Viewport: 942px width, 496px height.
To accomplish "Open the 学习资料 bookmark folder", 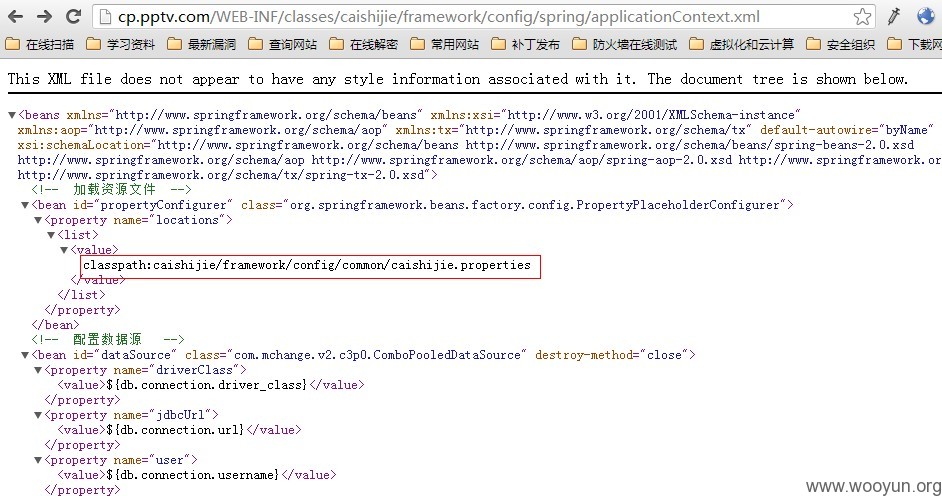I will coord(121,44).
